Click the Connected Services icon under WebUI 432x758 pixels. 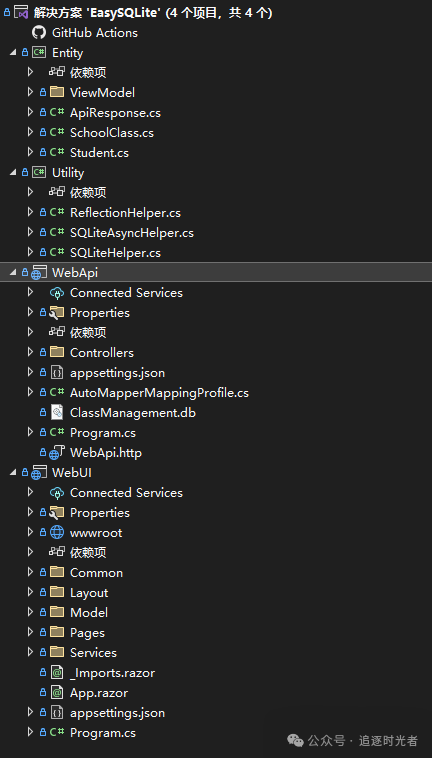57,493
